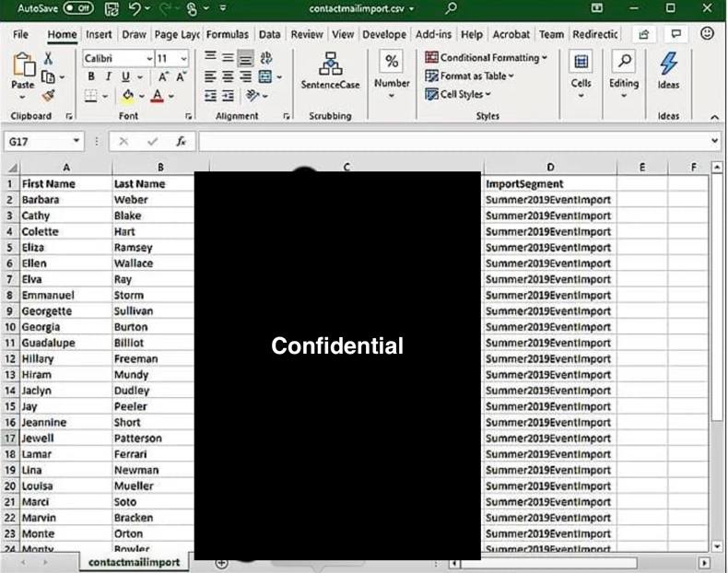Select cell with Summer2019EventImport in row 2
The width and height of the screenshot is (728, 573).
coord(550,200)
